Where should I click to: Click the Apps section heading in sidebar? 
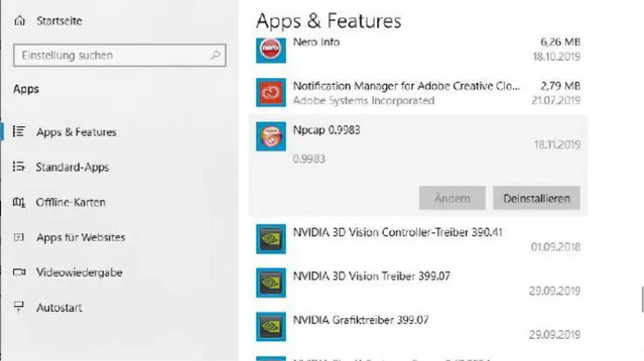coord(26,89)
